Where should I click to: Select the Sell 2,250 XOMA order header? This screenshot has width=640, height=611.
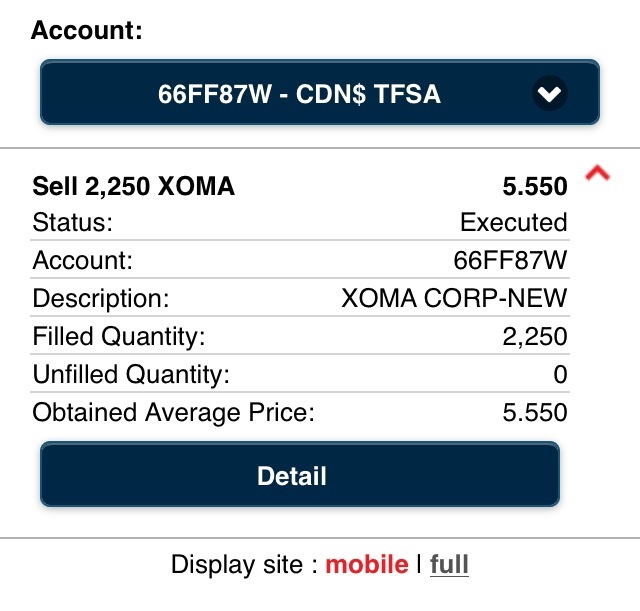click(x=134, y=187)
